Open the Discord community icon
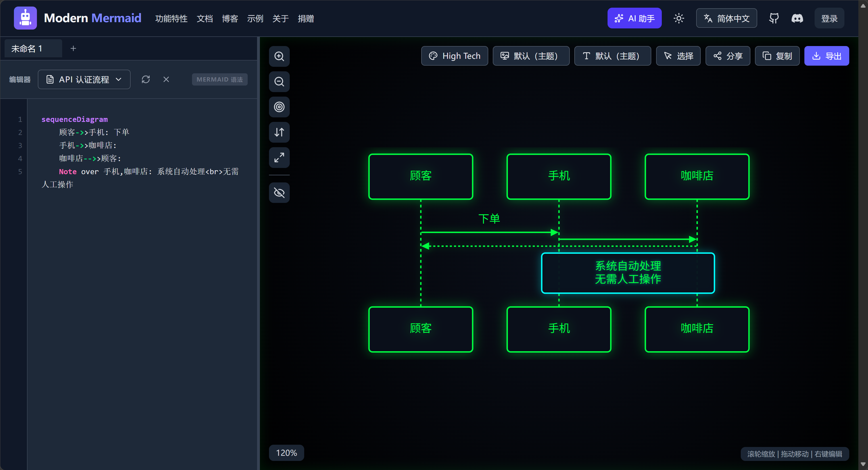Viewport: 868px width, 470px height. 797,18
